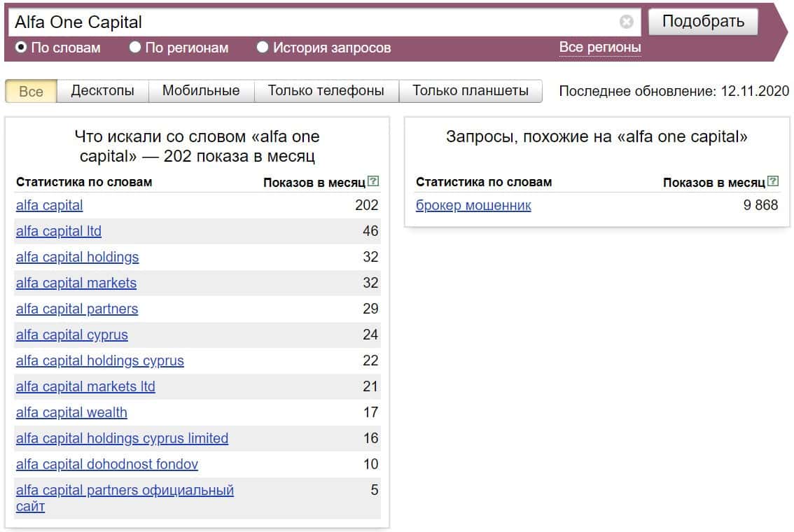The height and width of the screenshot is (532, 794).
Task: Select the 'По словам' radio option
Action: pos(21,48)
